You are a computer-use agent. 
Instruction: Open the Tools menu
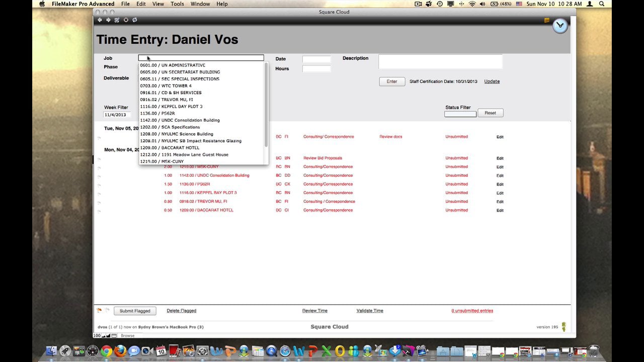177,4
